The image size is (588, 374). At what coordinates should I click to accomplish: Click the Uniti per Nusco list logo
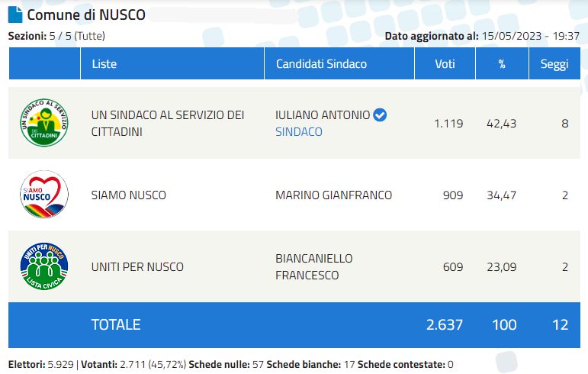pos(44,266)
